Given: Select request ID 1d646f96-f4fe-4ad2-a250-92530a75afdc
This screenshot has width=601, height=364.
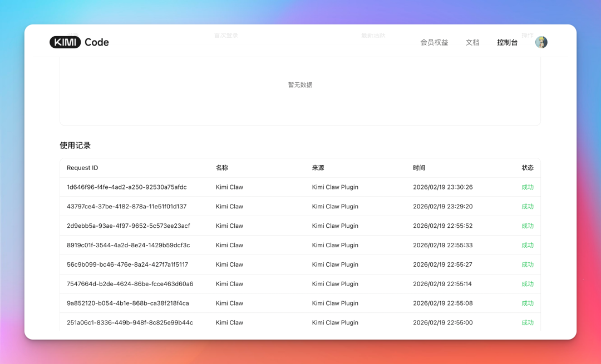Looking at the screenshot, I should point(127,187).
